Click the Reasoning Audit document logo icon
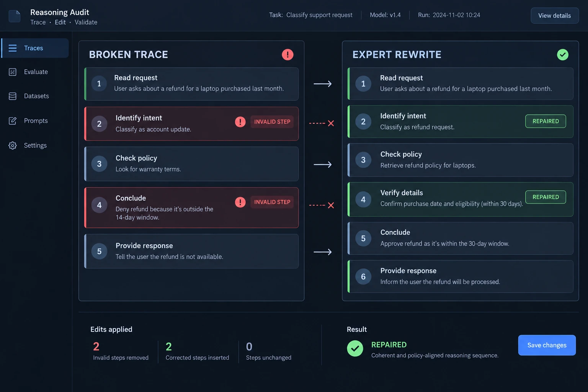Viewport: 588px width, 392px height. click(x=15, y=16)
